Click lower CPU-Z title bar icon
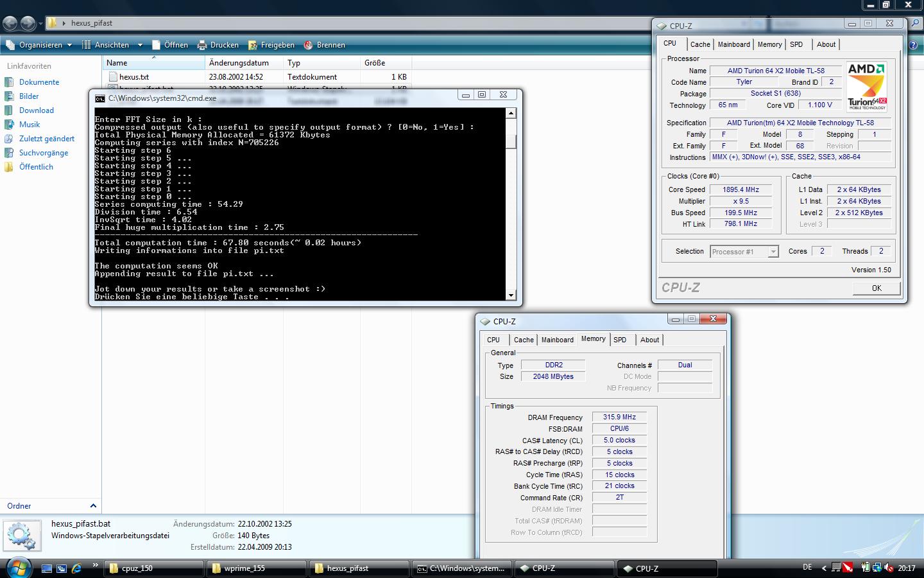The image size is (924, 578). click(484, 322)
